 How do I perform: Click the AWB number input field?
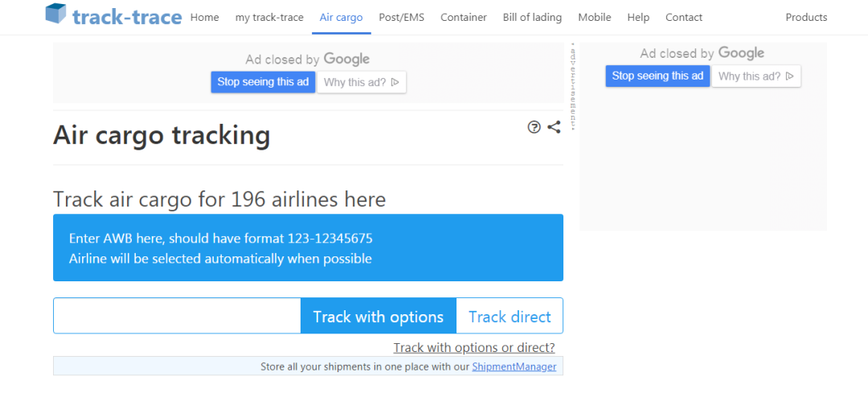(x=177, y=316)
